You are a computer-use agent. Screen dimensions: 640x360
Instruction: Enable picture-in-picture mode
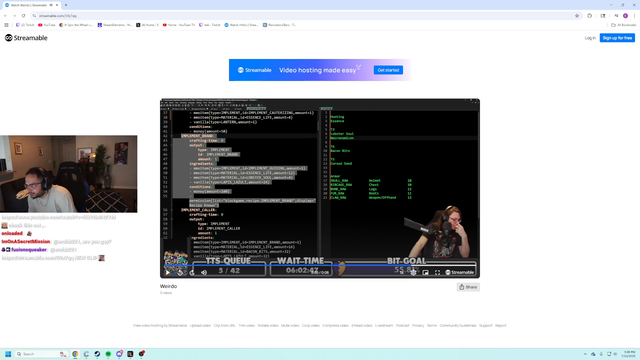425,272
